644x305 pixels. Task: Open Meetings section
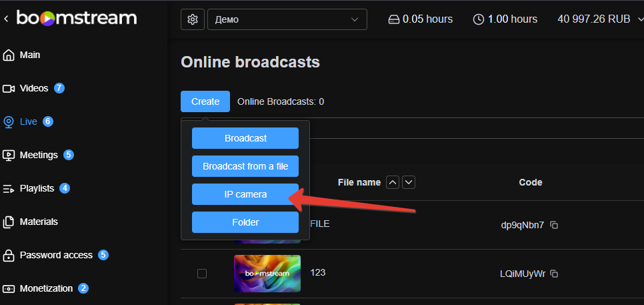click(x=38, y=155)
